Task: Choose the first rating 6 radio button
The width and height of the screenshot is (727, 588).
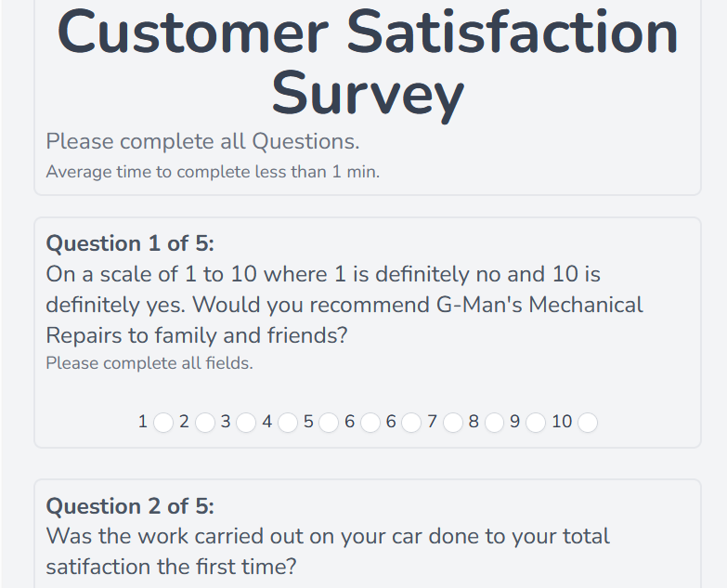Action: click(x=370, y=423)
